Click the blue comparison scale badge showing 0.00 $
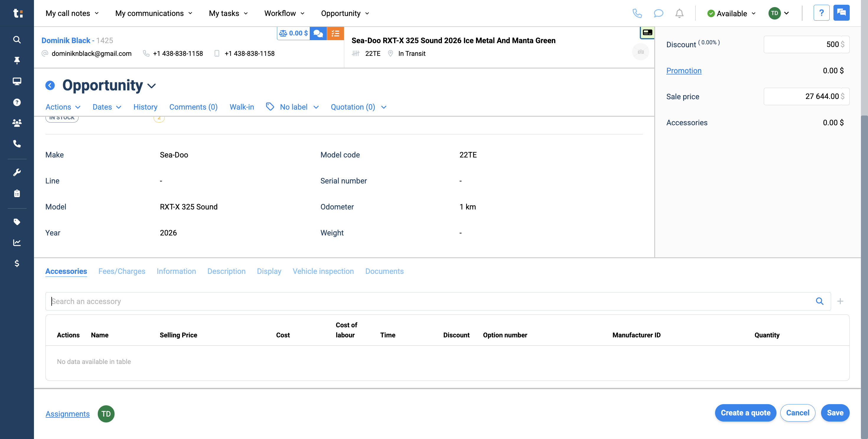Viewport: 868px width, 439px height. [293, 33]
